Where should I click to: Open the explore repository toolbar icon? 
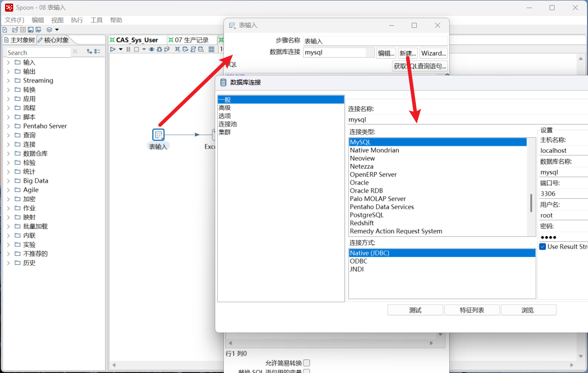(x=23, y=30)
